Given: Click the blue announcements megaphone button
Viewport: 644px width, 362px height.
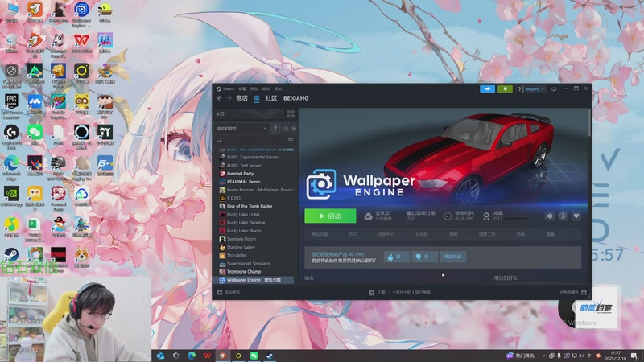Looking at the screenshot, I should point(487,88).
